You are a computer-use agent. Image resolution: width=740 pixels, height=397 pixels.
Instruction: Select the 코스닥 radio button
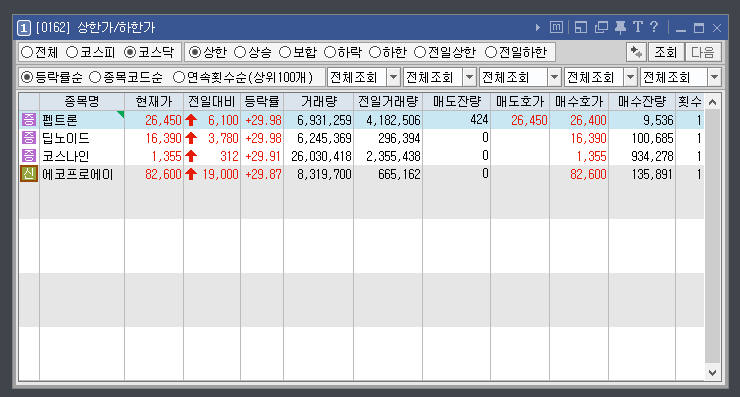130,52
